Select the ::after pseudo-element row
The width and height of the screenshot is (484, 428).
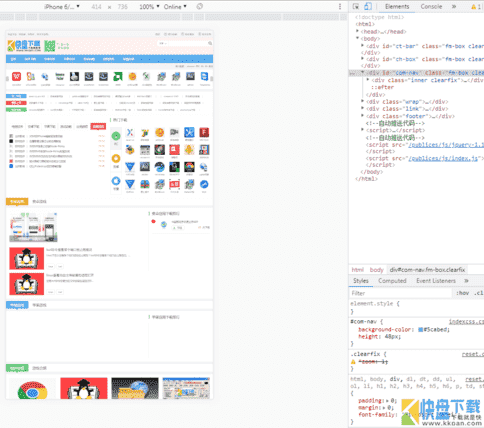[382, 87]
